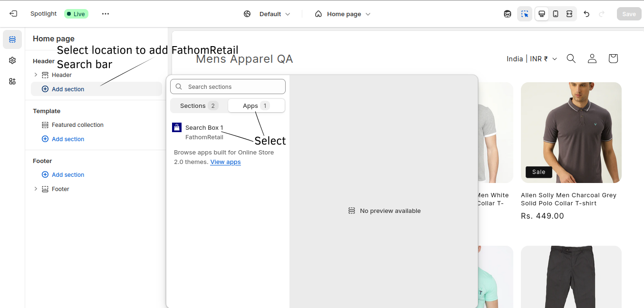Screen dimensions: 644x308
Task: Switch preview to full width view
Action: tap(569, 13)
